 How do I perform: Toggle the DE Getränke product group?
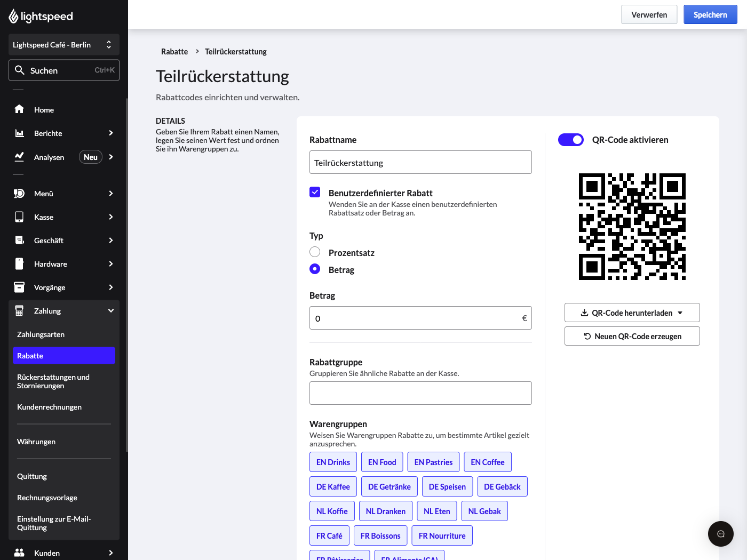(390, 486)
